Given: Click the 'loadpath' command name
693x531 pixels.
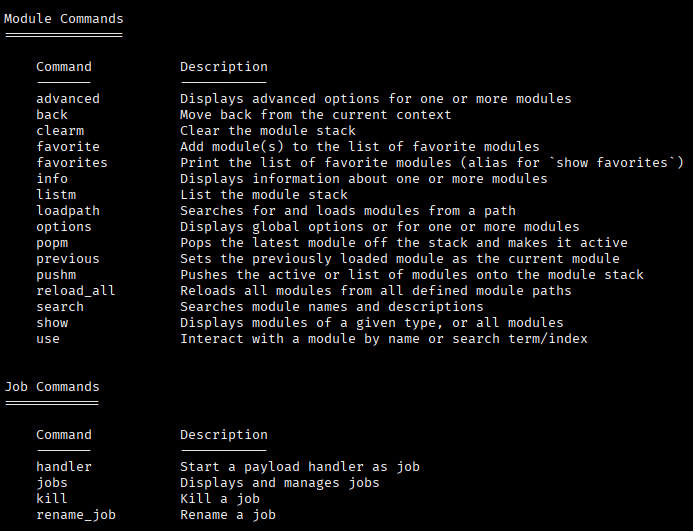Looking at the screenshot, I should click(x=68, y=211).
